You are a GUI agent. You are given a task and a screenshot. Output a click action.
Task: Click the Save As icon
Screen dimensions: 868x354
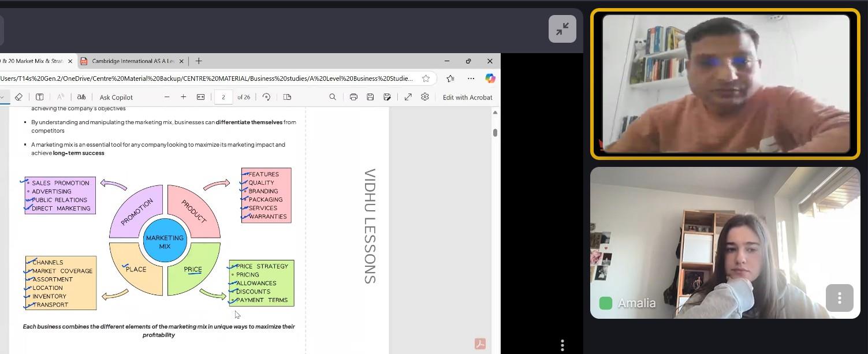click(387, 97)
